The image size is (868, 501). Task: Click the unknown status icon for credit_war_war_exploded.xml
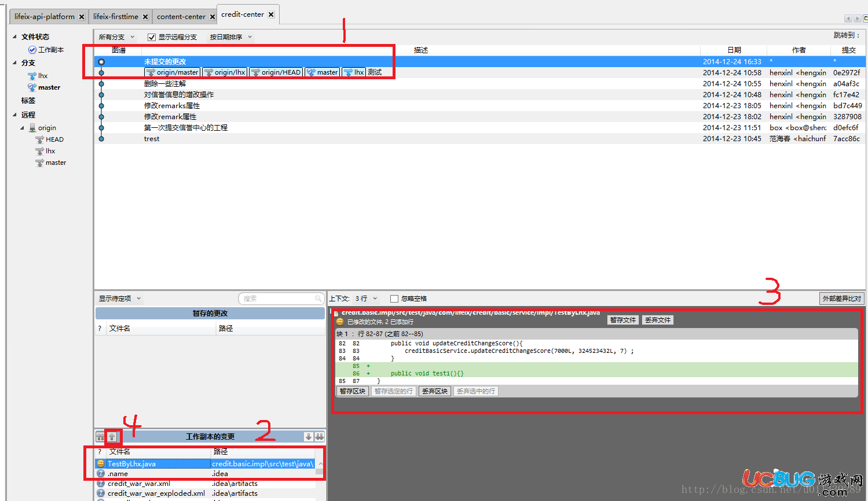click(x=101, y=493)
